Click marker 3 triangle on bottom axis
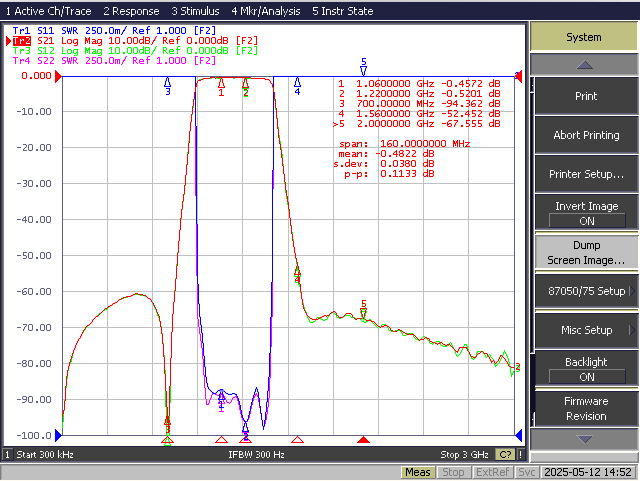Screen dimensions: 640x481 tap(167, 440)
